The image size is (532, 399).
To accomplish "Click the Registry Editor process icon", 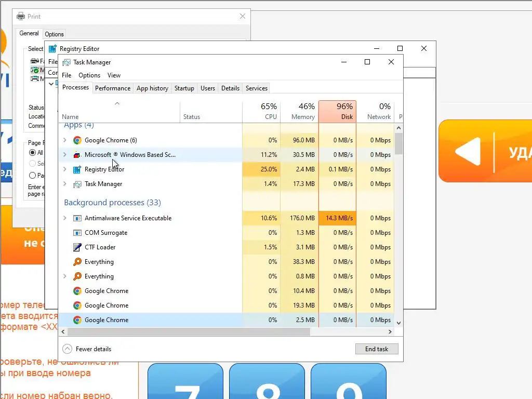I will (x=77, y=169).
